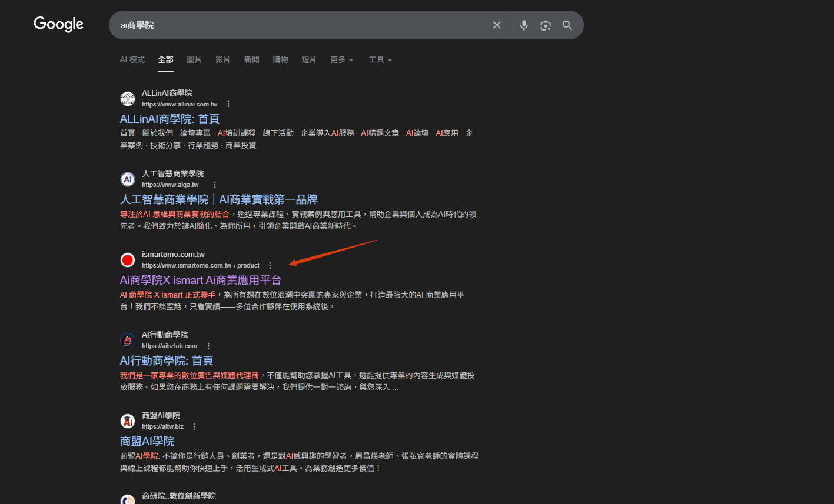Switch to the 圖片 tab

coord(194,60)
